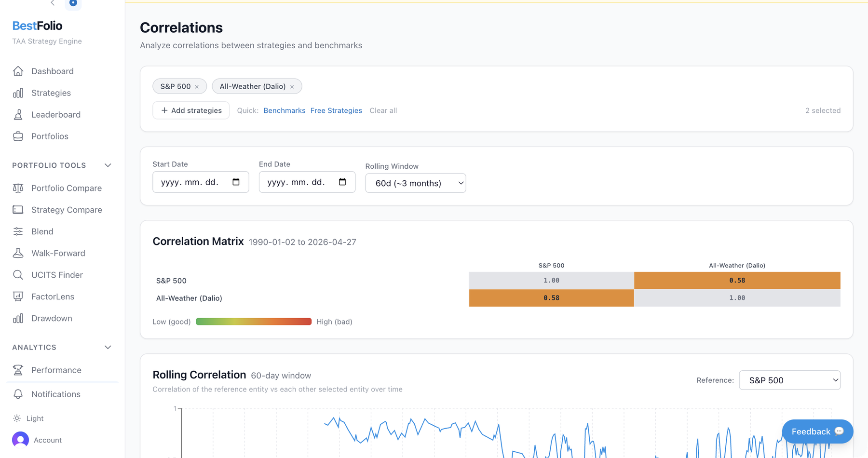868x458 pixels.
Task: Go to the Performance page
Action: click(x=56, y=370)
